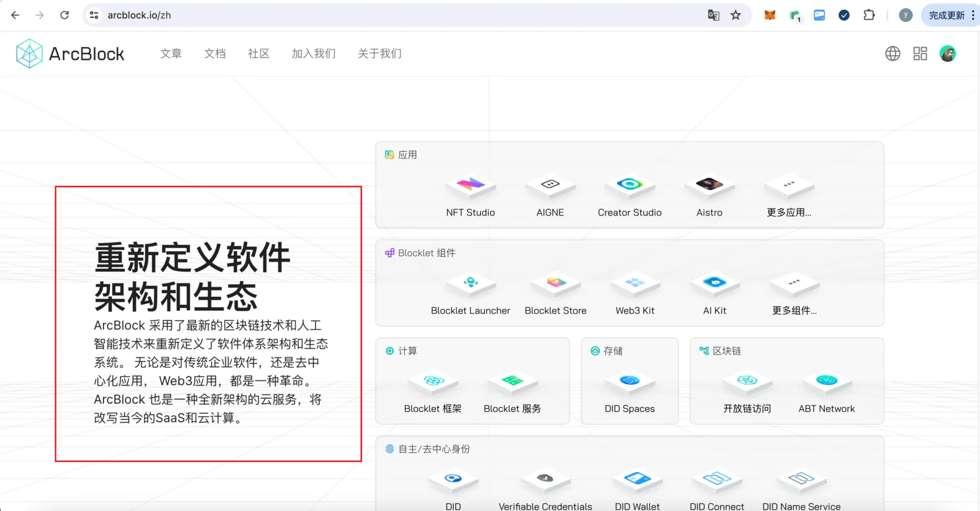Click the 重新定义软件架构和生态 headline
This screenshot has height=511, width=980.
pos(192,277)
